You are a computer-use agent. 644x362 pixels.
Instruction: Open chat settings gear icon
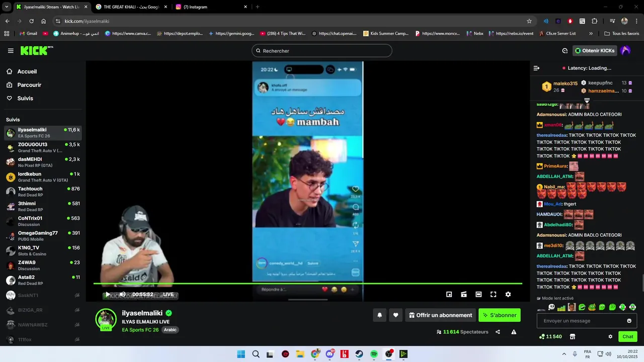point(610,337)
